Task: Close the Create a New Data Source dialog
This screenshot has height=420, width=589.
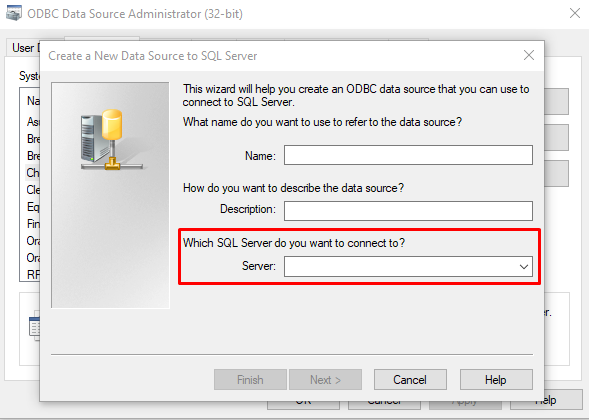Action: point(529,55)
